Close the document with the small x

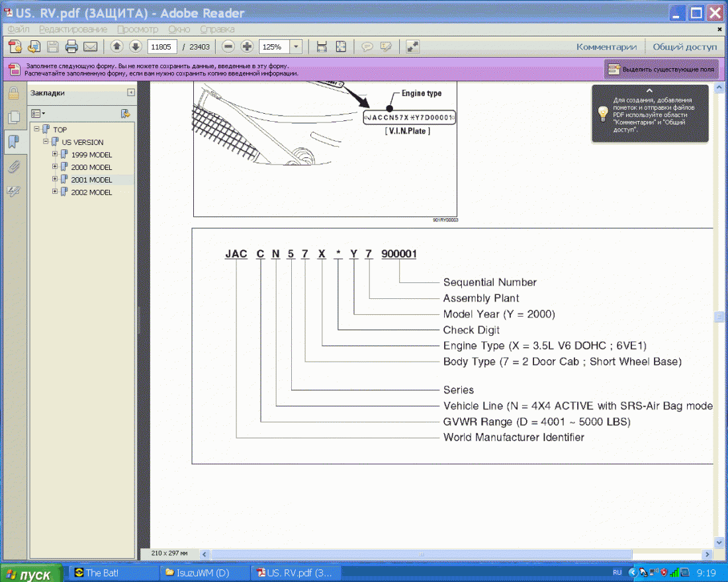click(x=719, y=29)
